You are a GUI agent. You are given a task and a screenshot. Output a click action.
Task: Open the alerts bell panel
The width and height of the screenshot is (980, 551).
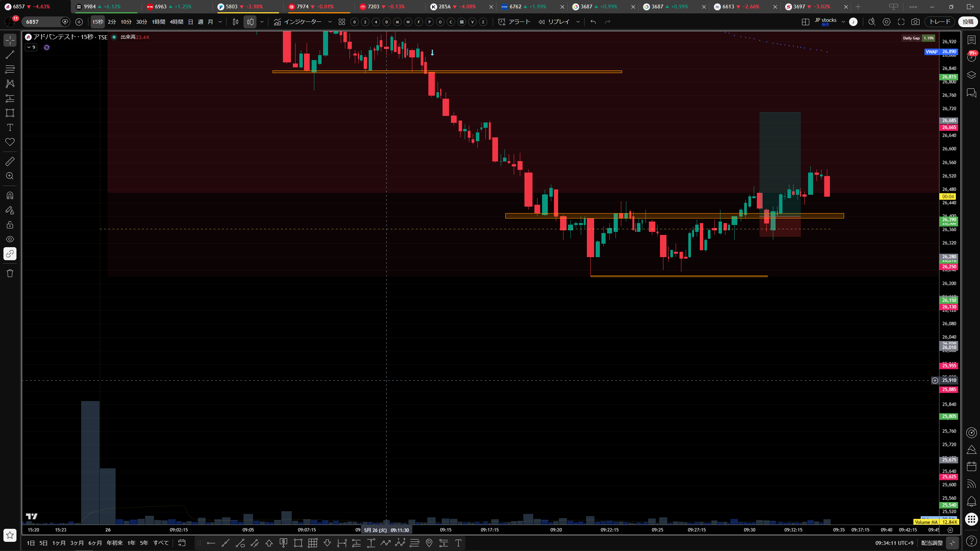tap(972, 501)
